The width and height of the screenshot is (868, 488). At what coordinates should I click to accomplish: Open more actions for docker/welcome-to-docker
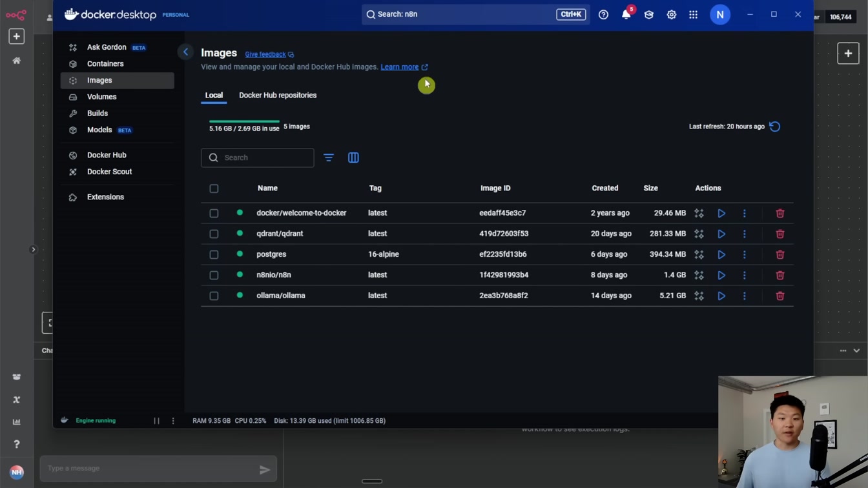744,213
